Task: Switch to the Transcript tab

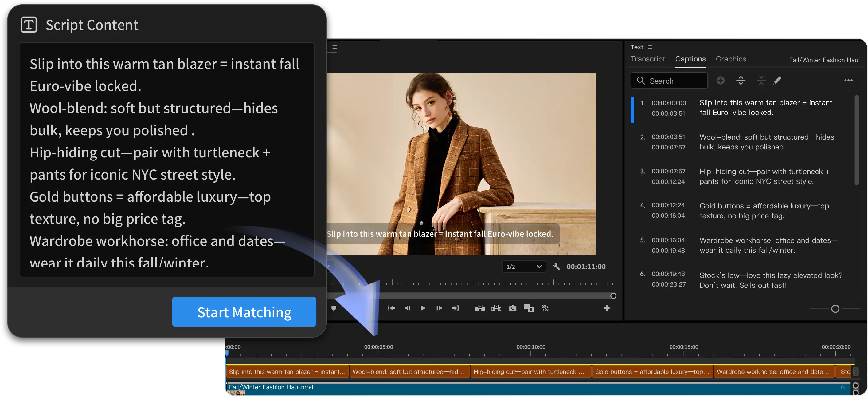Action: coord(648,59)
